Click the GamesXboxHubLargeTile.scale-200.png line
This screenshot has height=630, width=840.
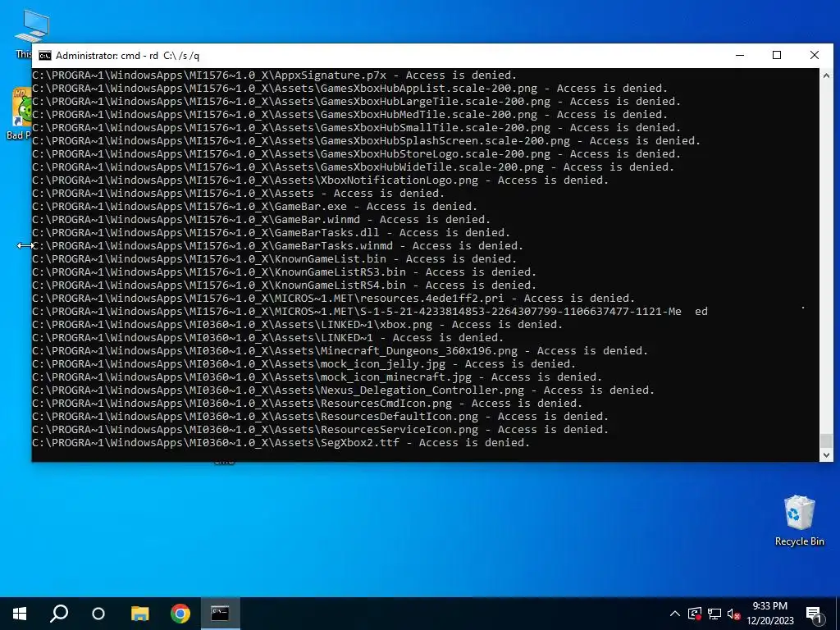[x=356, y=101]
